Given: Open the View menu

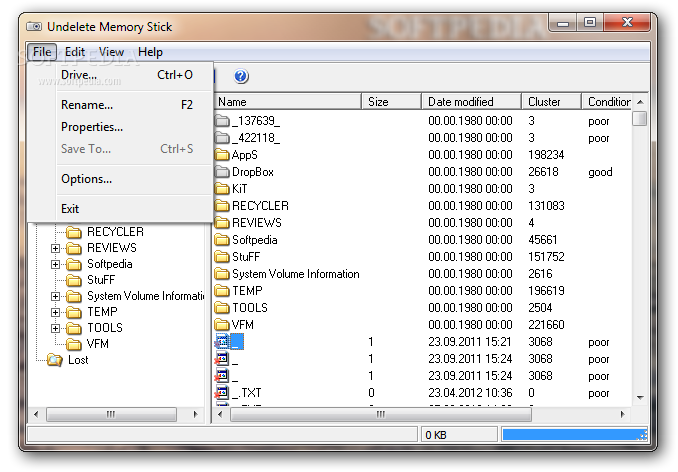Looking at the screenshot, I should [111, 52].
